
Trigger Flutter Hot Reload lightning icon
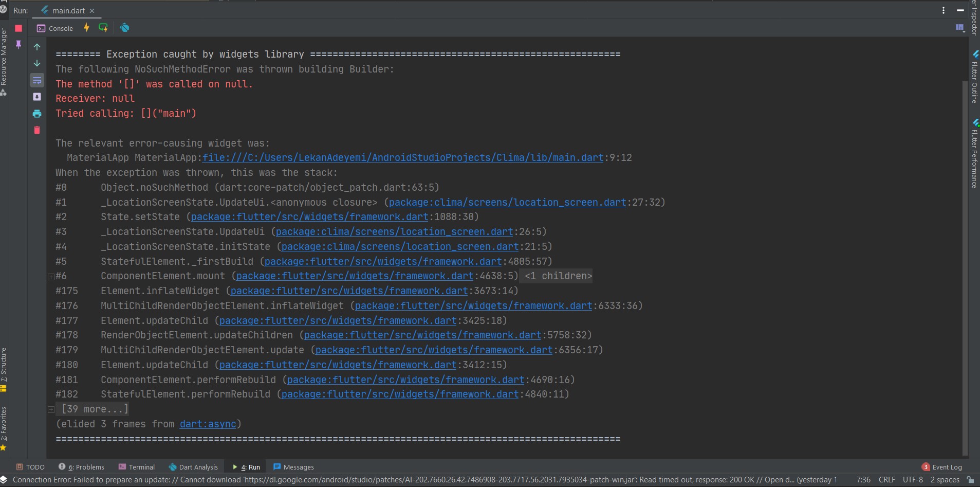click(x=86, y=28)
